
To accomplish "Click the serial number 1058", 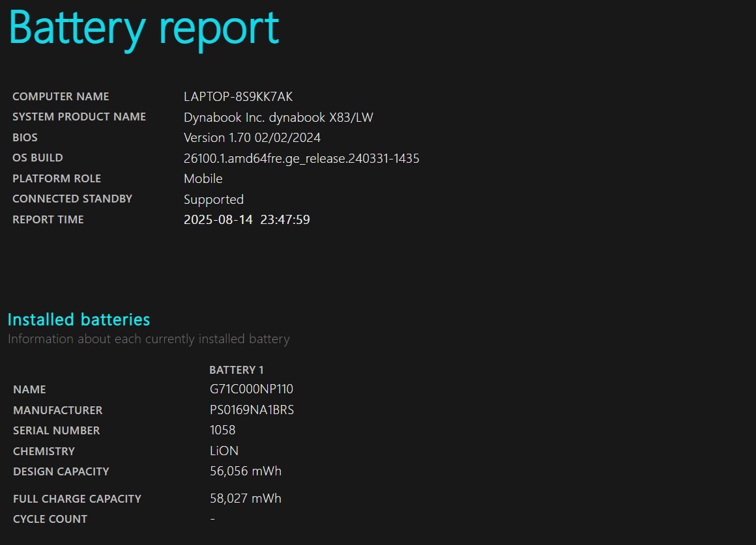I will click(222, 430).
